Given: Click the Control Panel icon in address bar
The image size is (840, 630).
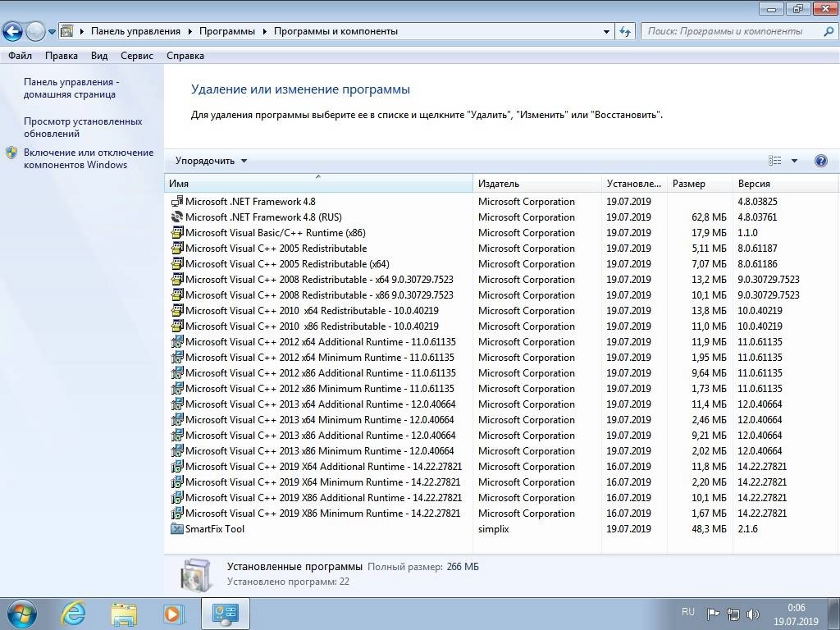Looking at the screenshot, I should coord(66,31).
